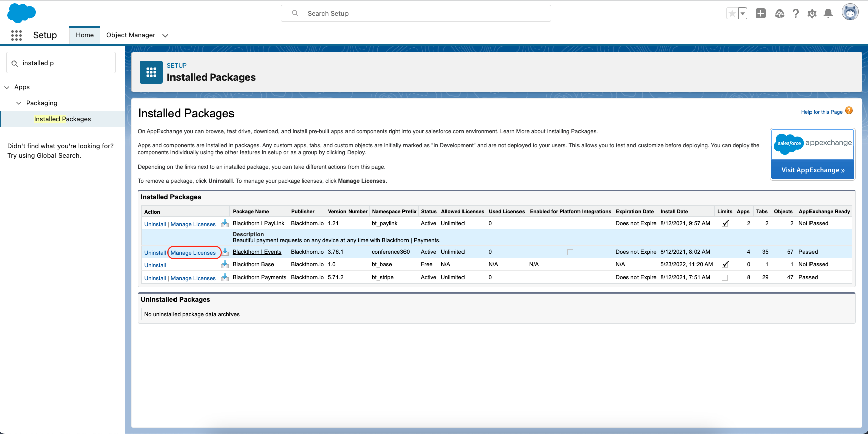Collapse the Packaging tree node

click(19, 103)
